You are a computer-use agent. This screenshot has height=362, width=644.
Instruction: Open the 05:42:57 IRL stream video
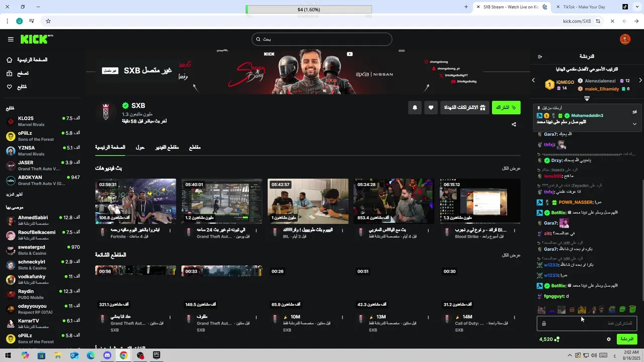point(308,201)
